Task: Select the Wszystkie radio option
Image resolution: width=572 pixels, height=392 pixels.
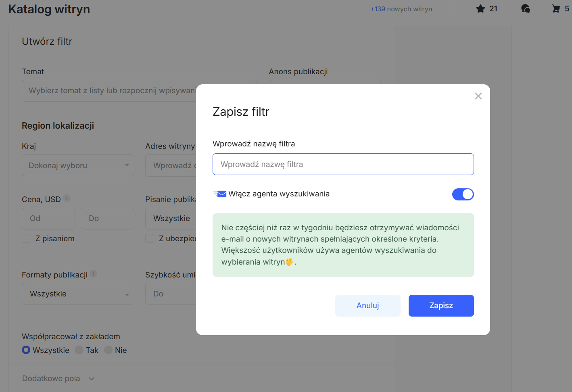Action: click(26, 350)
